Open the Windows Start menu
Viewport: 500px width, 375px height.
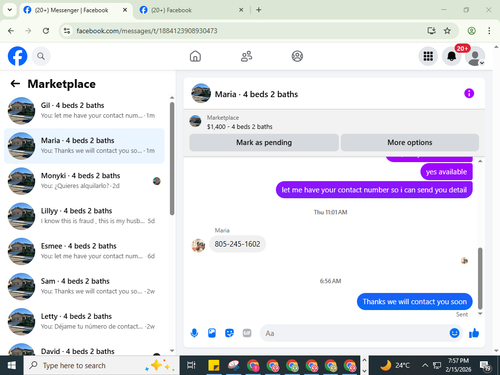12,366
